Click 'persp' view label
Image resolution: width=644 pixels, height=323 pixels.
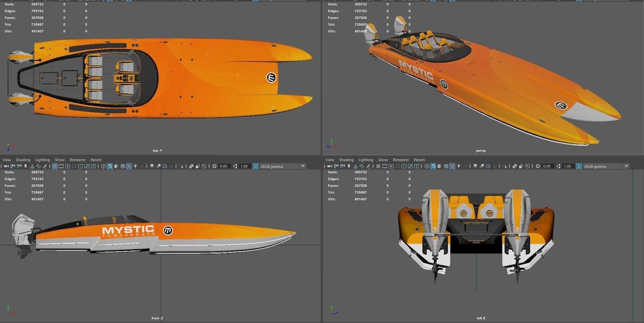(x=481, y=151)
